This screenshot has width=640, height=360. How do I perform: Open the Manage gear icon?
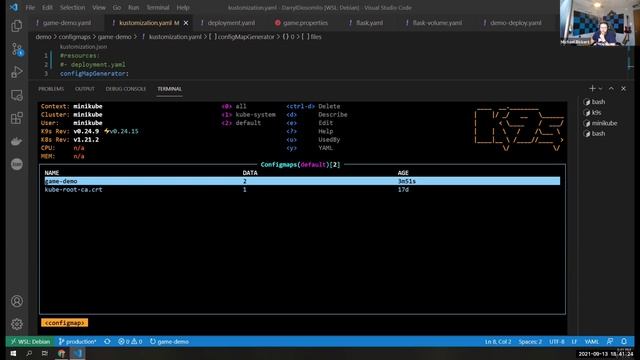tap(17, 324)
